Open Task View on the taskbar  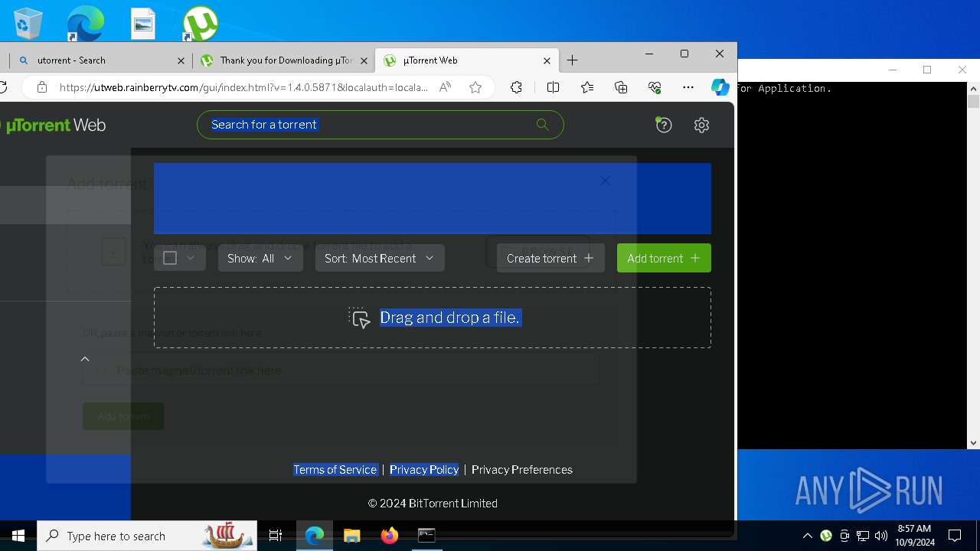pyautogui.click(x=276, y=536)
